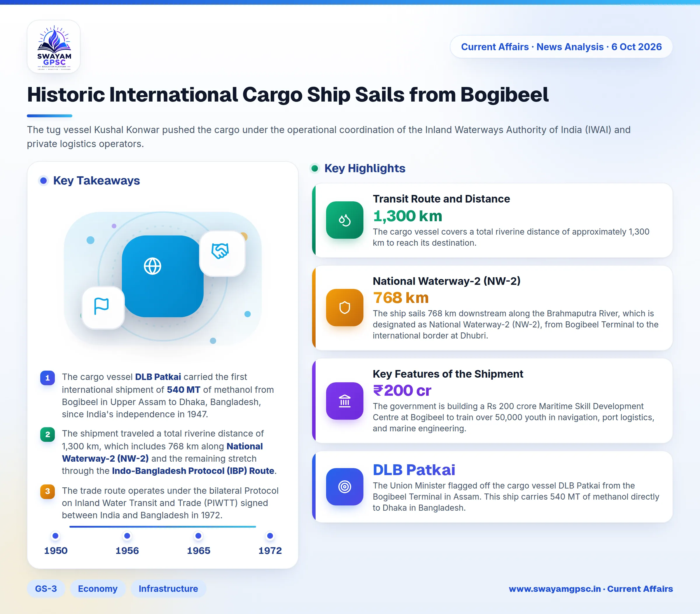This screenshot has height=614, width=700.
Task: Click the 1,300 km figure
Action: coord(407,216)
